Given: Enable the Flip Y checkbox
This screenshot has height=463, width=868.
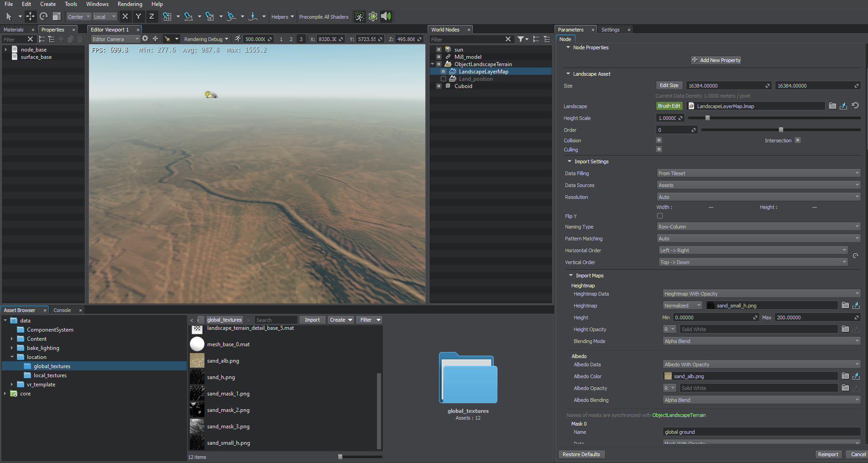Looking at the screenshot, I should [x=660, y=216].
